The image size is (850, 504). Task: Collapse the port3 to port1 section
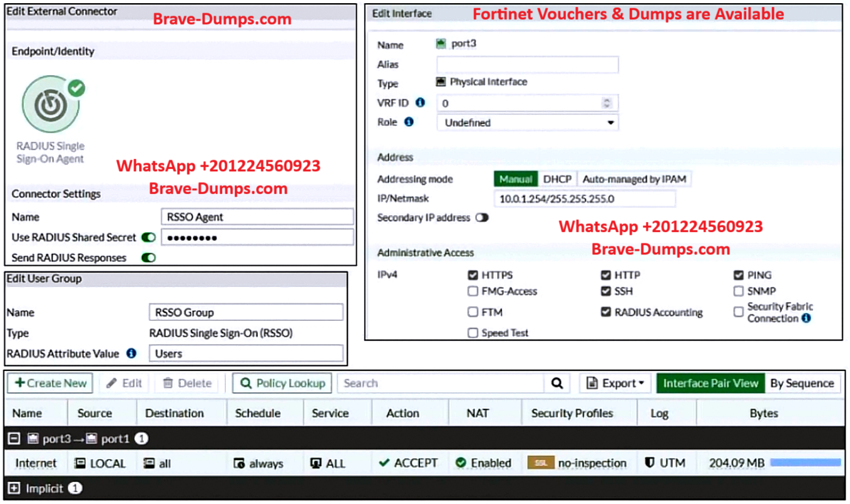15,439
